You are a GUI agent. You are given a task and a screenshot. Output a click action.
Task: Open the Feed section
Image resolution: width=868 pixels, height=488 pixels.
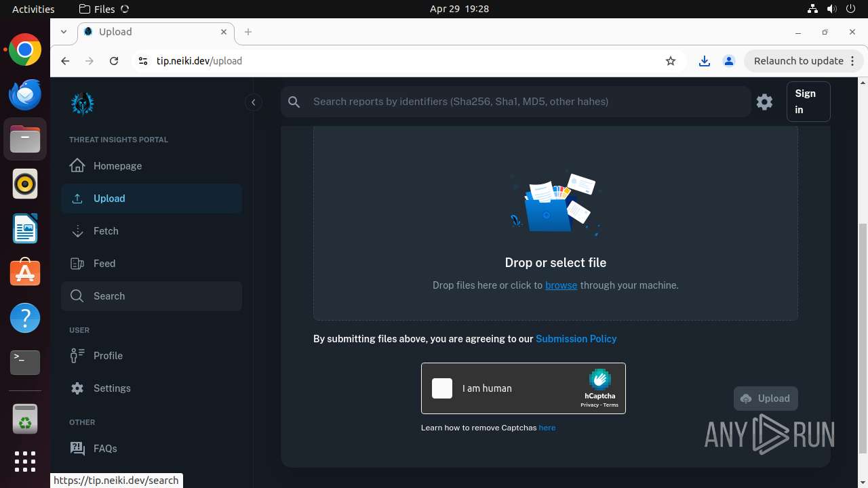pos(151,264)
